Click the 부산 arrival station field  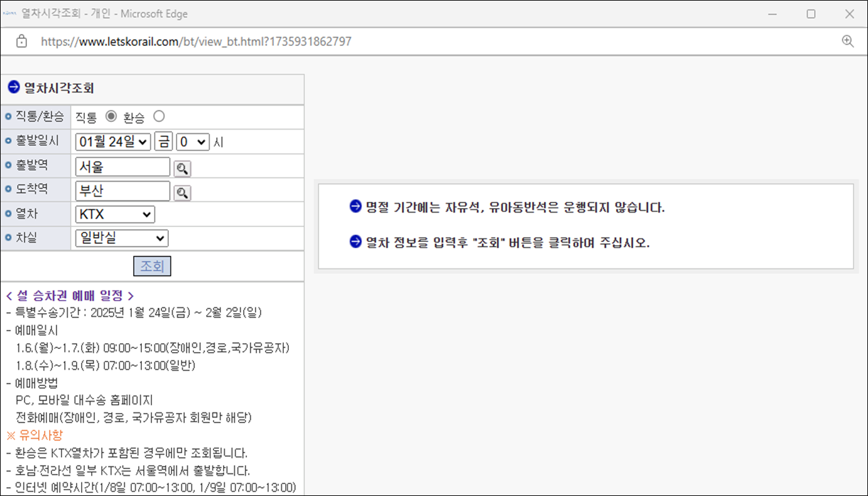[122, 191]
